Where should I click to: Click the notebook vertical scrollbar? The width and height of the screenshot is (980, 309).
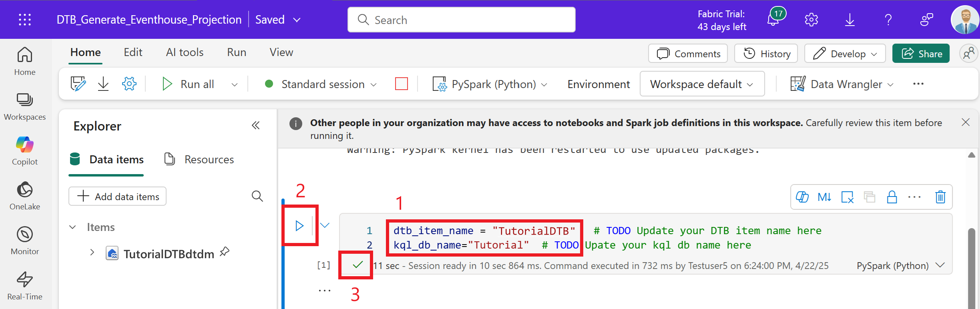tap(972, 268)
